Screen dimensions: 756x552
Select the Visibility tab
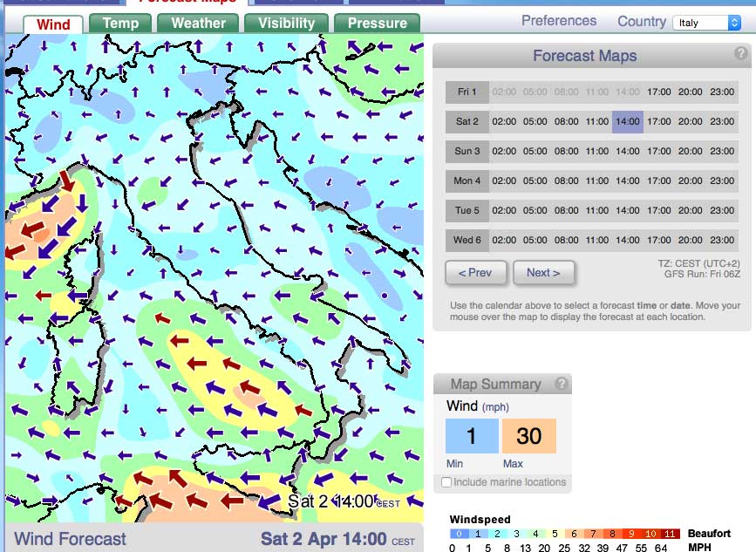click(286, 24)
